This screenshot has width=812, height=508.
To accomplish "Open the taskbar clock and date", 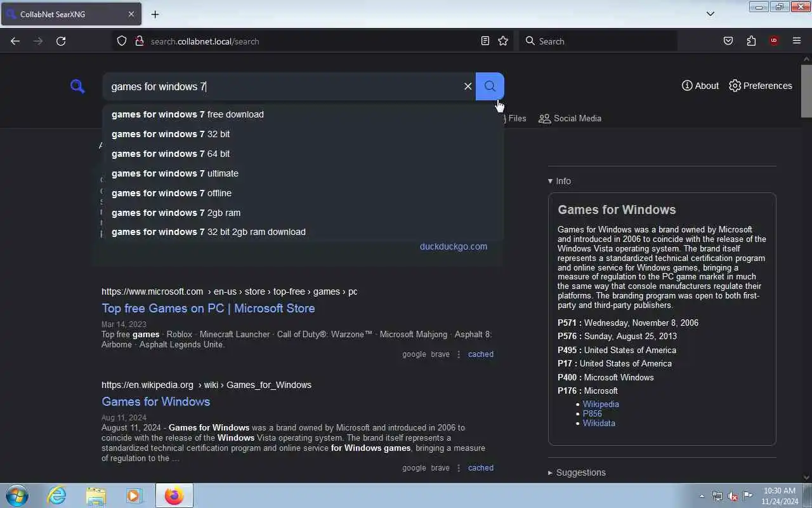I will (x=778, y=496).
